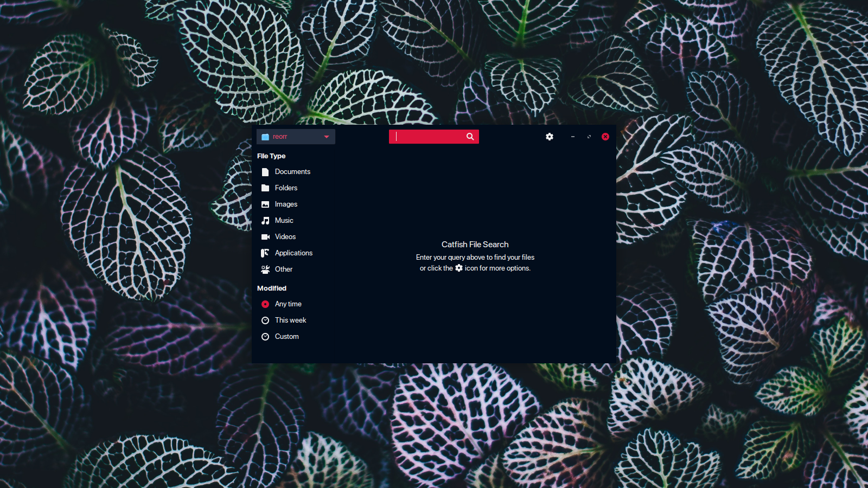This screenshot has height=488, width=868.
Task: Click the Documents file icon
Action: click(265, 172)
